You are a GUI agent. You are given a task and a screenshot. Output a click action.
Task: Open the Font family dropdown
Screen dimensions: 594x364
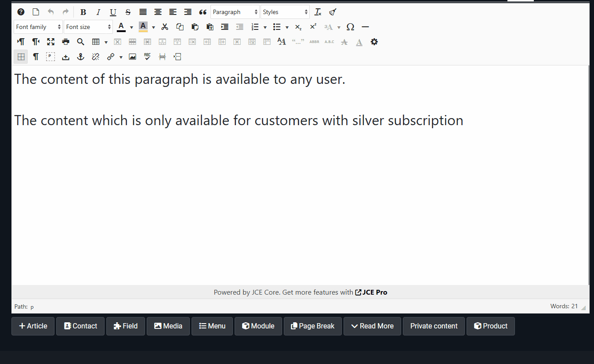(x=38, y=27)
